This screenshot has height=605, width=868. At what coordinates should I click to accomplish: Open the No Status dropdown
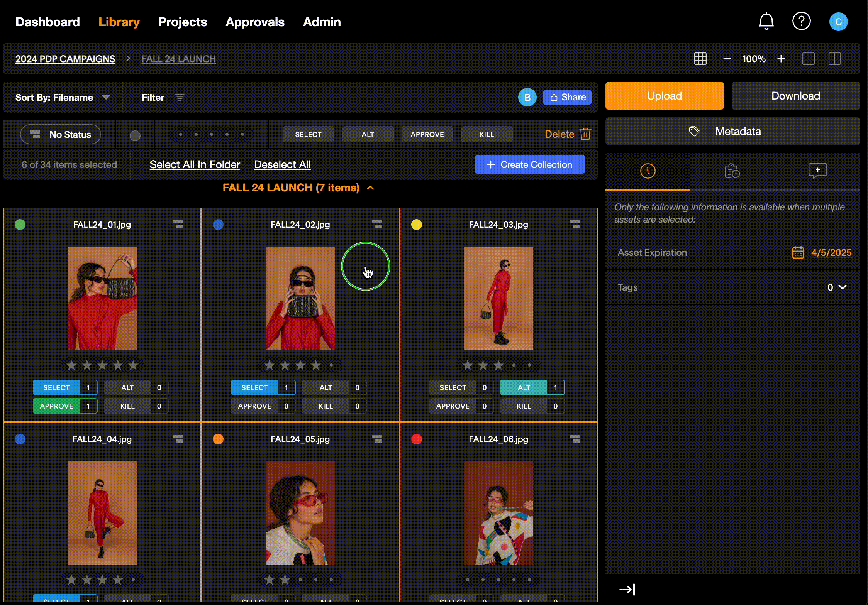[x=61, y=134]
